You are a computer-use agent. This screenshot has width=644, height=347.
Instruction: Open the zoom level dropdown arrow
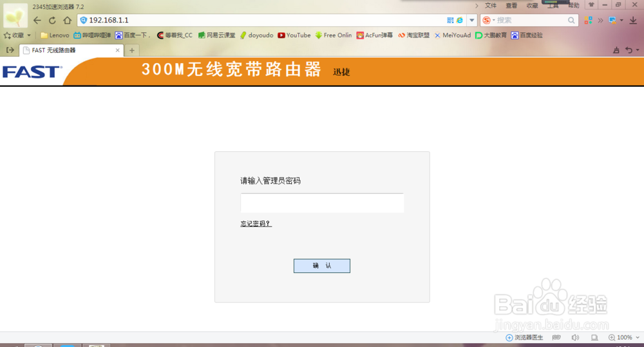click(x=638, y=337)
